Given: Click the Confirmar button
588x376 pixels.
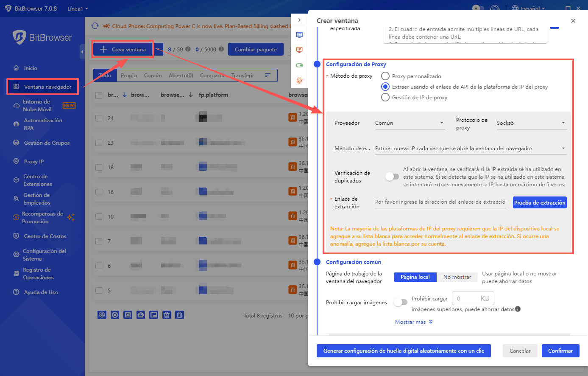Looking at the screenshot, I should coord(560,351).
